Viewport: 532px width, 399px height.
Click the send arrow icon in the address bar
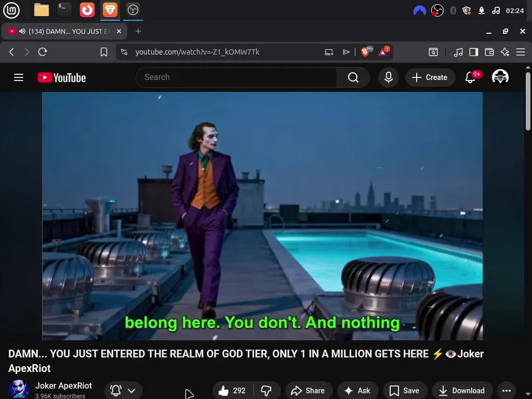click(346, 52)
